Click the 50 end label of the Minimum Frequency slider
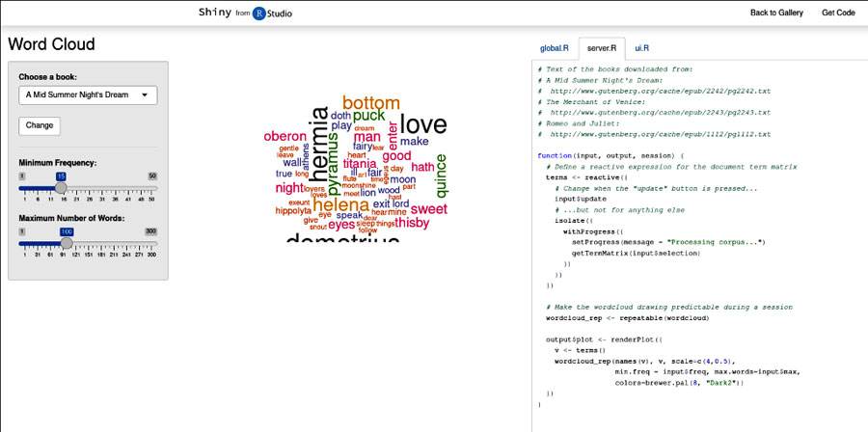 click(x=152, y=176)
